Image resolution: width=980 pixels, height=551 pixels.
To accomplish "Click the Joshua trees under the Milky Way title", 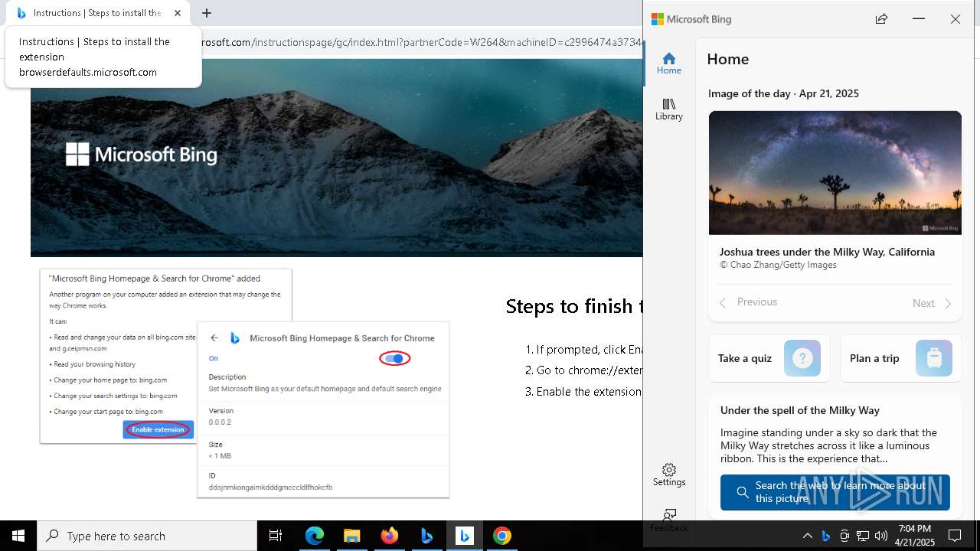I will click(x=827, y=252).
